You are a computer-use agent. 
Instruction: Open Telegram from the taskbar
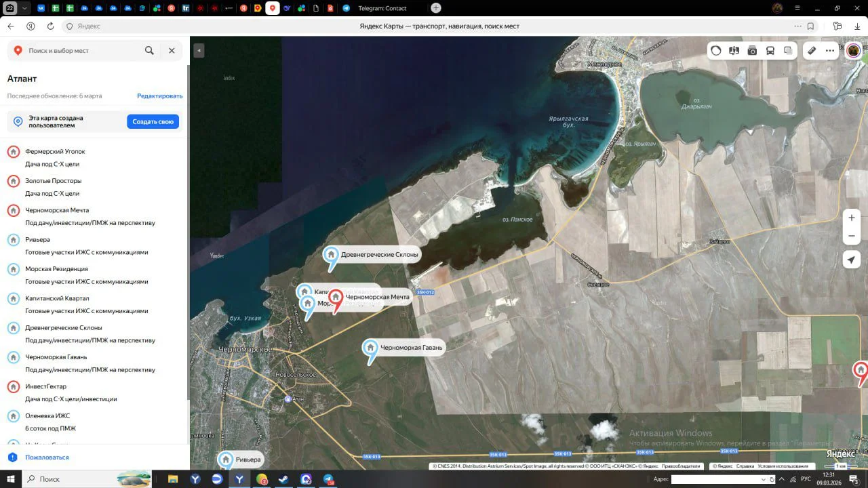coord(329,479)
